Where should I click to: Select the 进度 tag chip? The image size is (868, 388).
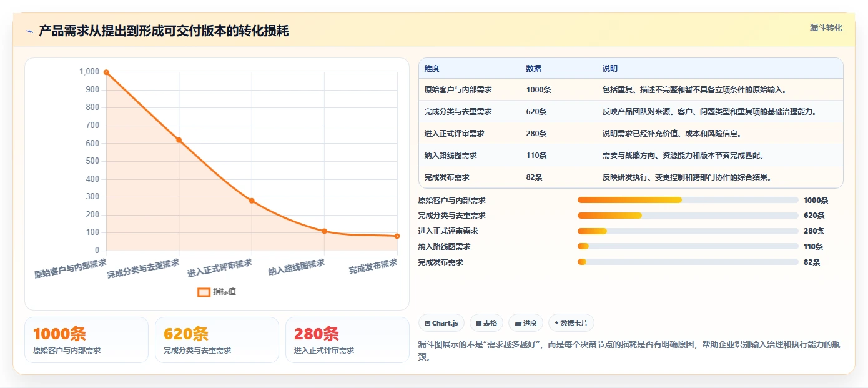click(x=526, y=323)
